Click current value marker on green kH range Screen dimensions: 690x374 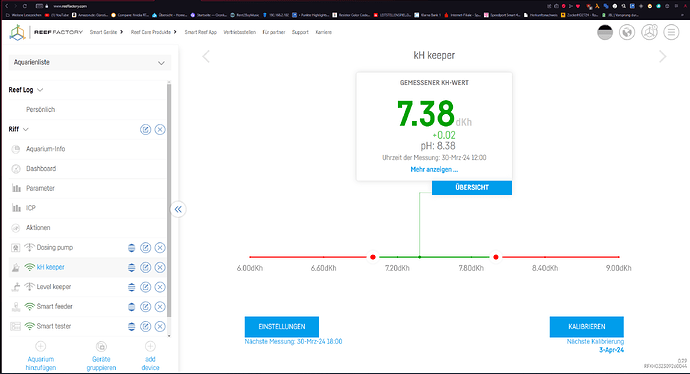[419, 257]
